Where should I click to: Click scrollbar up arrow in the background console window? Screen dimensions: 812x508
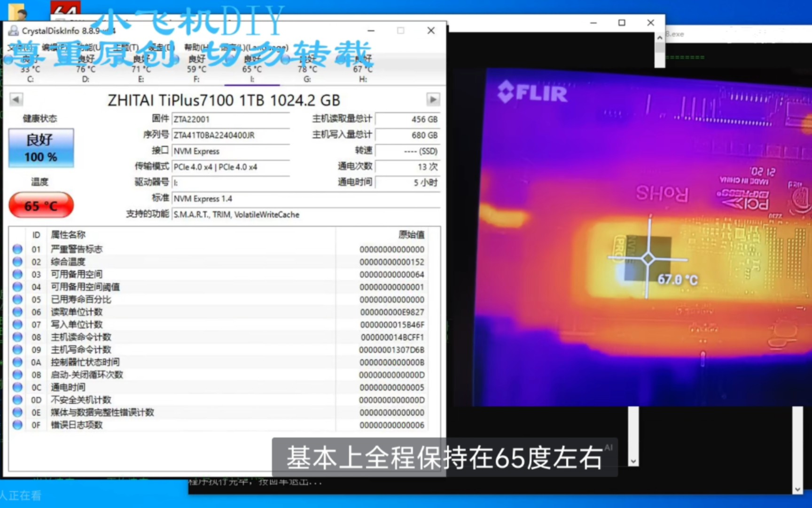coord(660,37)
